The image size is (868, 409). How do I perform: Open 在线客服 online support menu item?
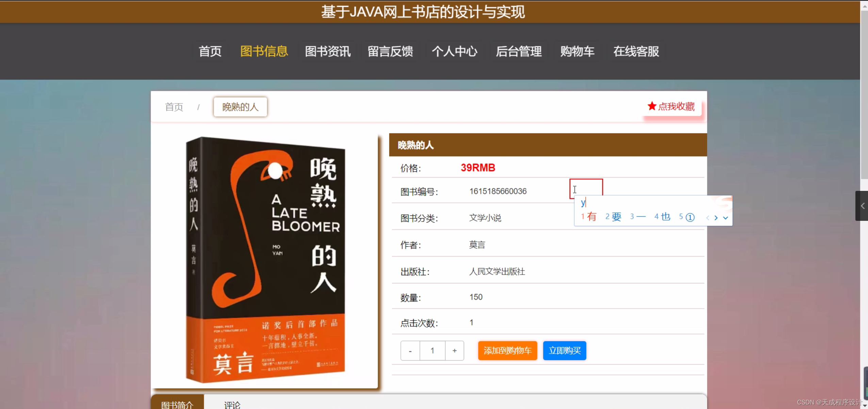pos(636,51)
